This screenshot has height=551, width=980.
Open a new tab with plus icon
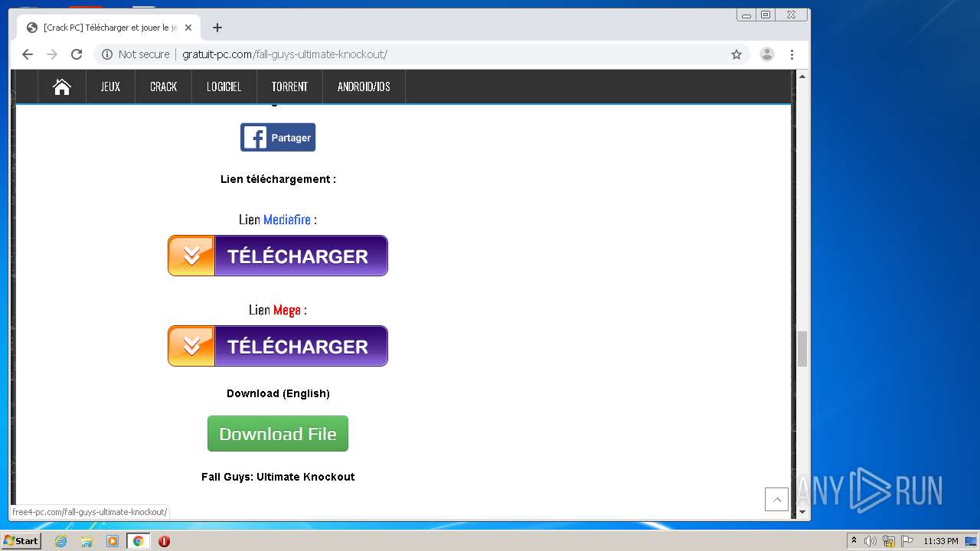(x=217, y=28)
